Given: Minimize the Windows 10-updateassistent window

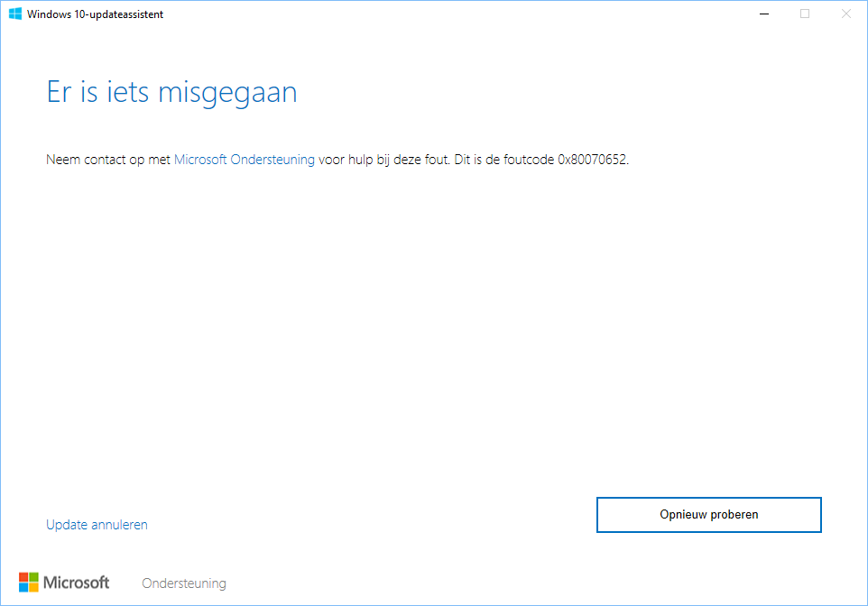Looking at the screenshot, I should (x=764, y=14).
